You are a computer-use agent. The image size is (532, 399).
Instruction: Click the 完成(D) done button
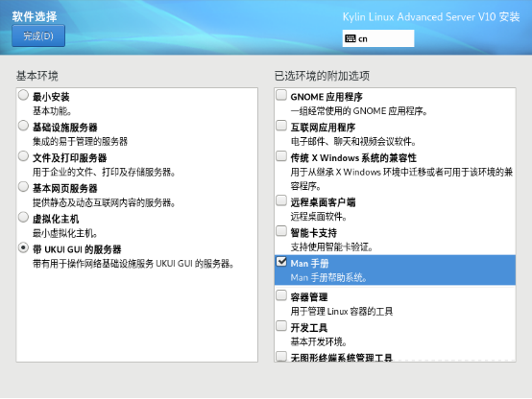pyautogui.click(x=38, y=35)
